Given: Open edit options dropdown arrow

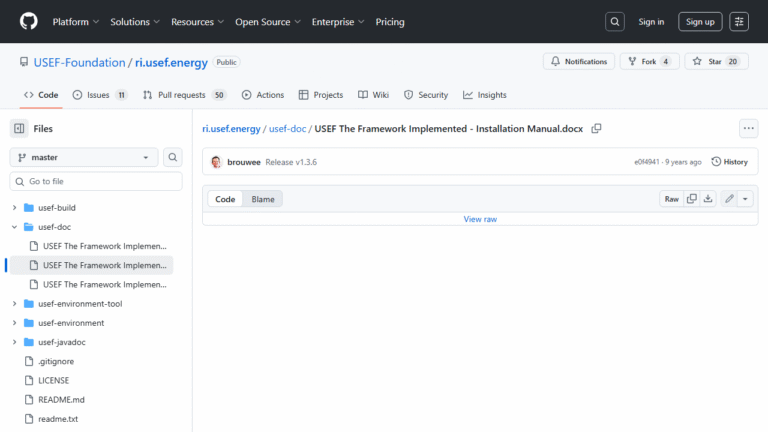Looking at the screenshot, I should pyautogui.click(x=745, y=199).
